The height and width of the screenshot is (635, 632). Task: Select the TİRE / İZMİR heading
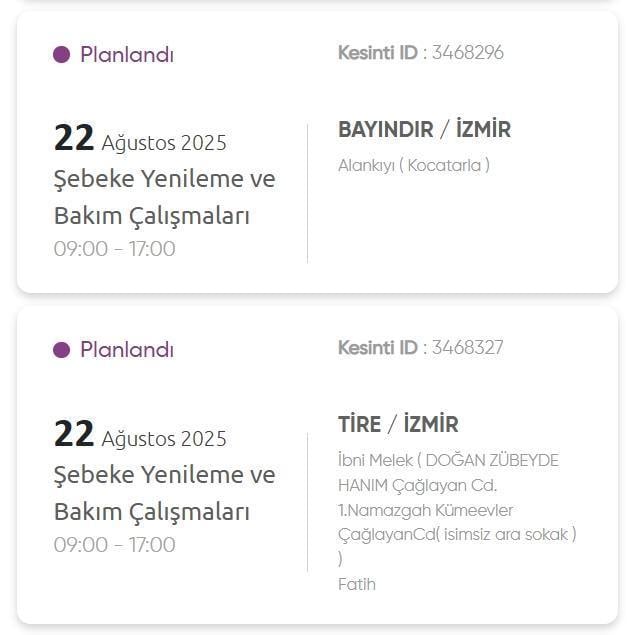[398, 425]
